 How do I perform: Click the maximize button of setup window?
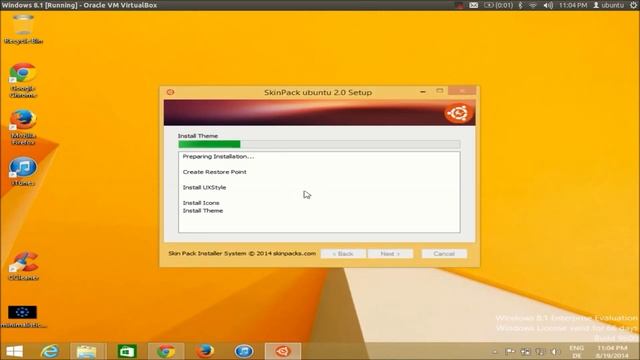440,91
